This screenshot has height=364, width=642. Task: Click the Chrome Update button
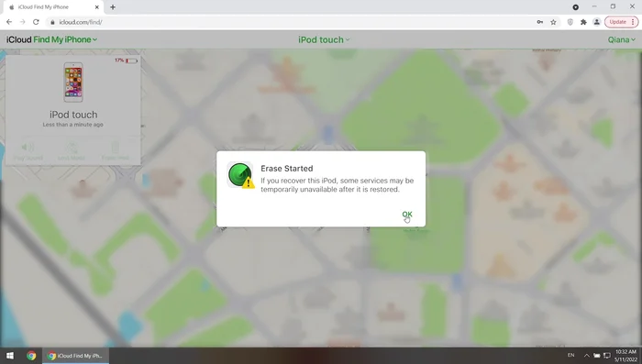(x=621, y=22)
